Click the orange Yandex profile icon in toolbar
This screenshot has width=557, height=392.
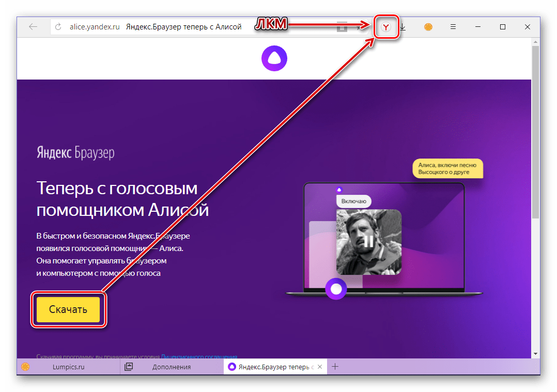(428, 27)
